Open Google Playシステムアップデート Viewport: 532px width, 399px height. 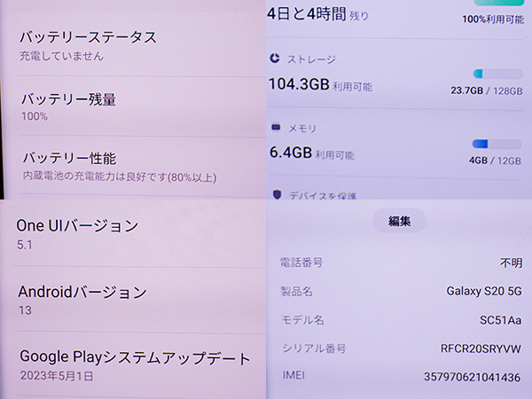[133, 365]
